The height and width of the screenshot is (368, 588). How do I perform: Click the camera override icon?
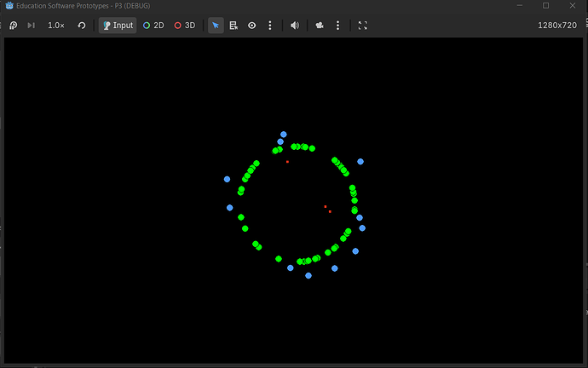click(320, 26)
